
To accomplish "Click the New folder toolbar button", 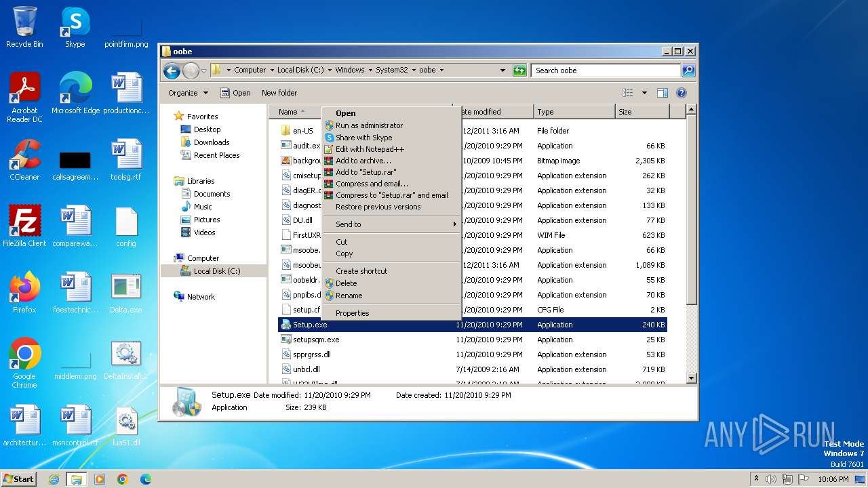I will (279, 93).
